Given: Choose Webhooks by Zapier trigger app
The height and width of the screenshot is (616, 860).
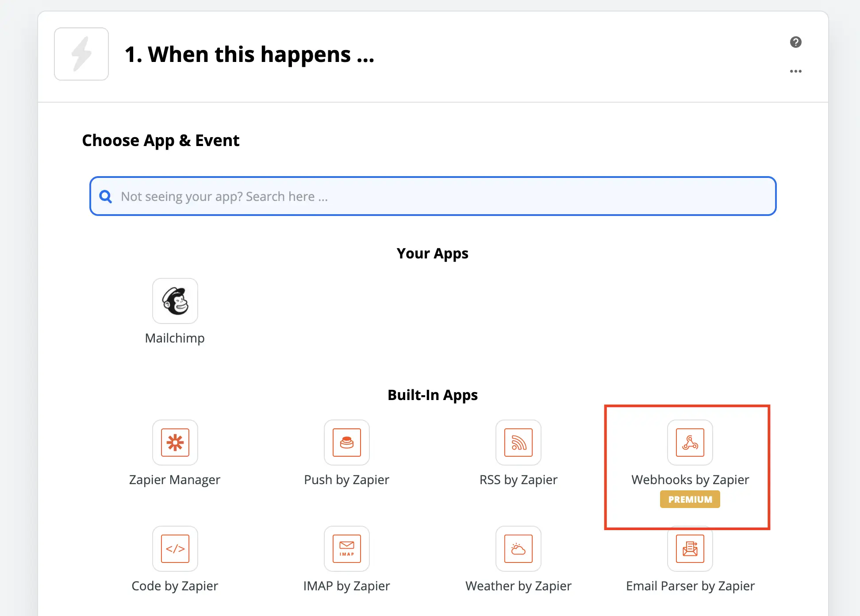Looking at the screenshot, I should (690, 443).
